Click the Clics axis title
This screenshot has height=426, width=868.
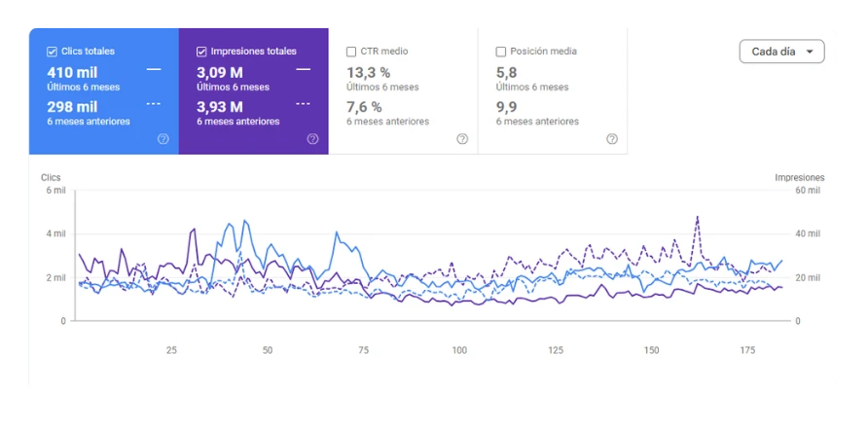point(51,178)
